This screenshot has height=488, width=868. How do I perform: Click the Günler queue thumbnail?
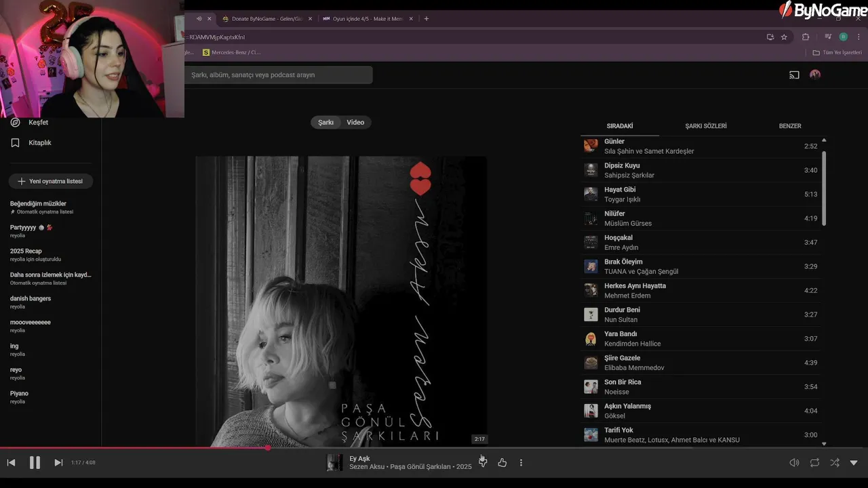(591, 146)
